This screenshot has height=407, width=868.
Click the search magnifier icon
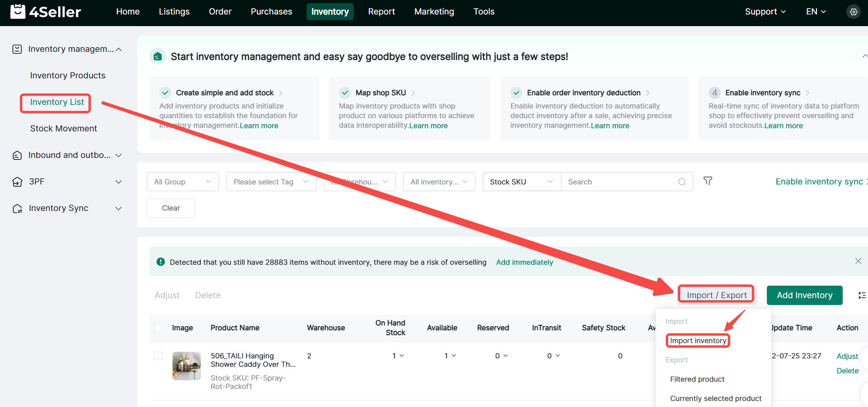click(682, 182)
